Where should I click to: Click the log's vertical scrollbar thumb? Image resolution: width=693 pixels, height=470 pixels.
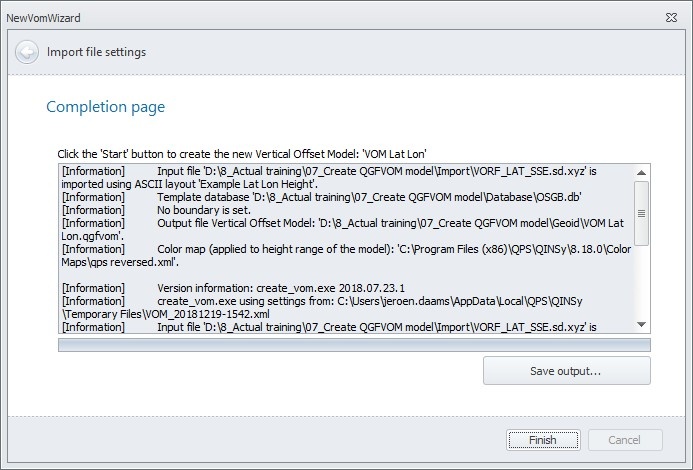point(641,210)
